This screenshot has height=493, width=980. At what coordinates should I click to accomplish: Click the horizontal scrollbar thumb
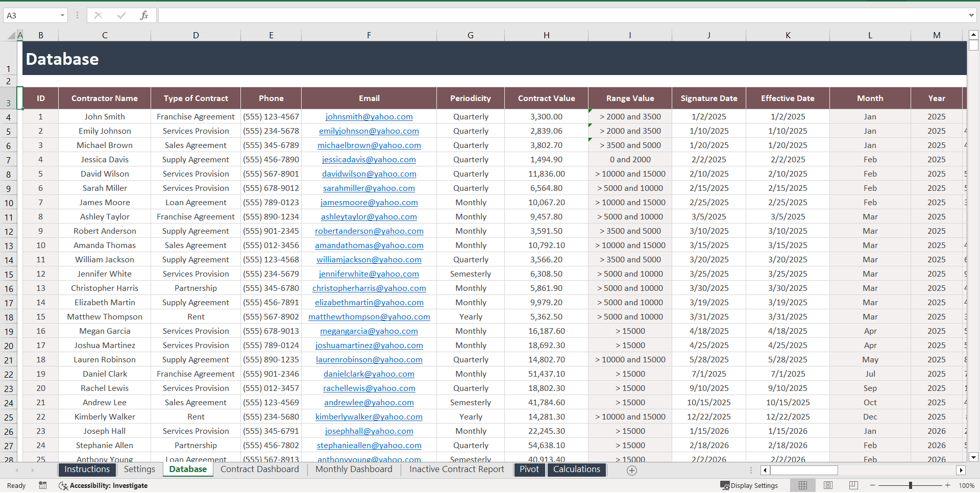pos(804,470)
